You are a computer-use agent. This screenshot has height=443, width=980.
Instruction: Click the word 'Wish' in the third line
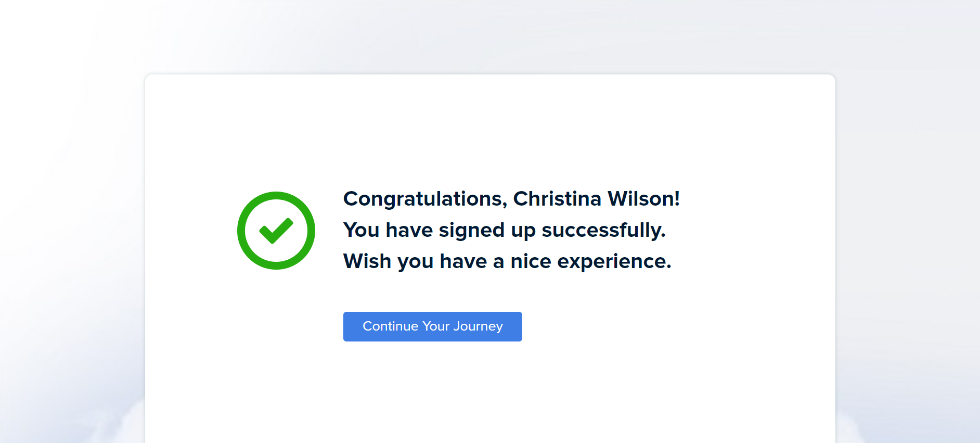(367, 261)
